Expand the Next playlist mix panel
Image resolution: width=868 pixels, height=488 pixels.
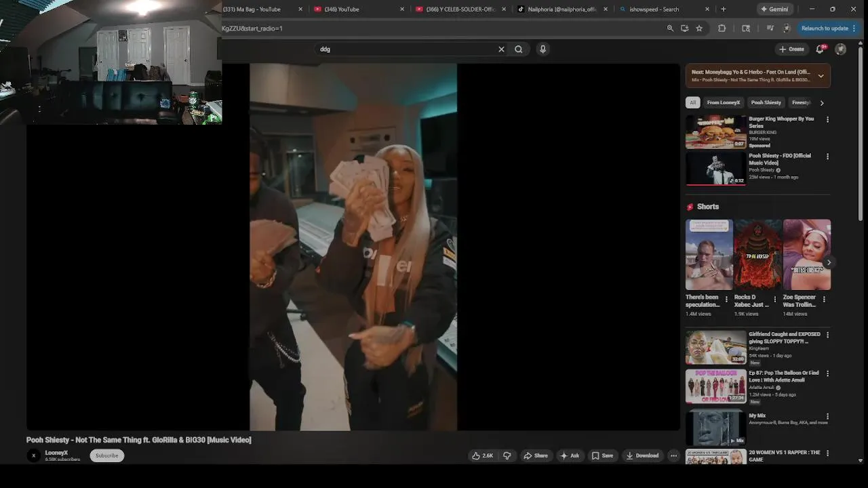[x=821, y=76]
